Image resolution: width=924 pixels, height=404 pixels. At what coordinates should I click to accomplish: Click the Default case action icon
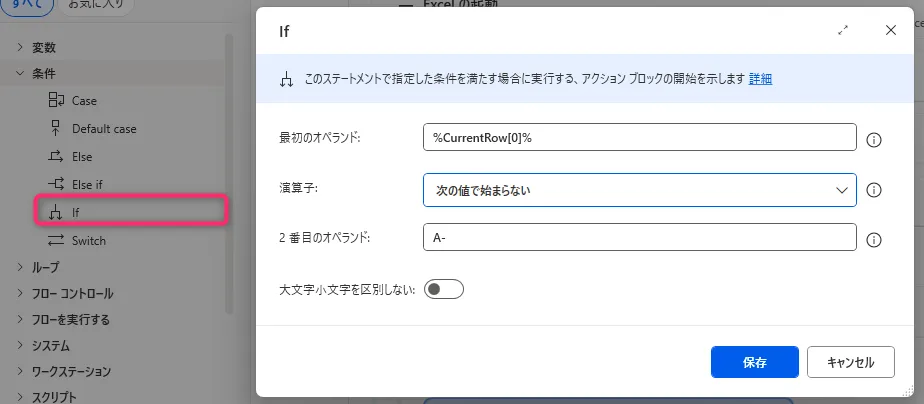pyautogui.click(x=56, y=129)
